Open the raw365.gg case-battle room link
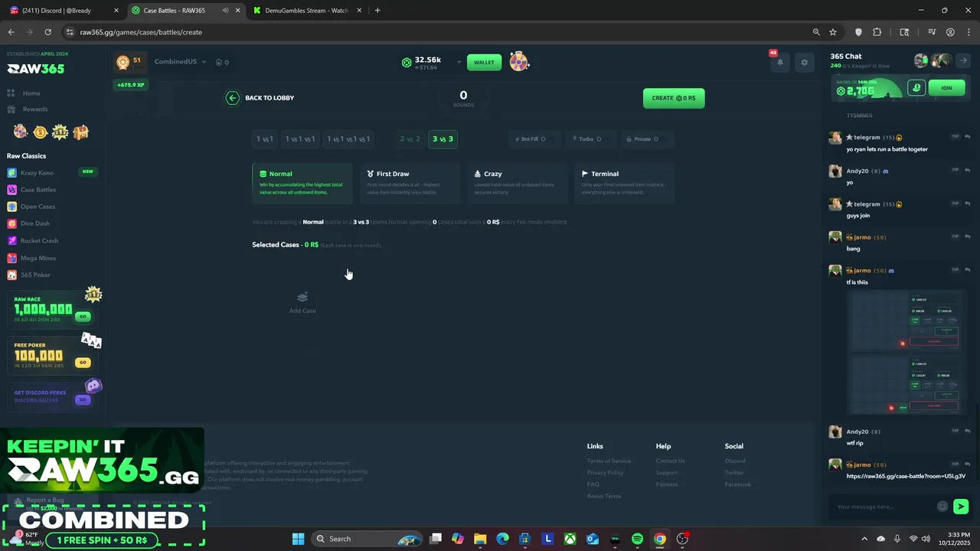The height and width of the screenshot is (551, 980). coord(906,476)
